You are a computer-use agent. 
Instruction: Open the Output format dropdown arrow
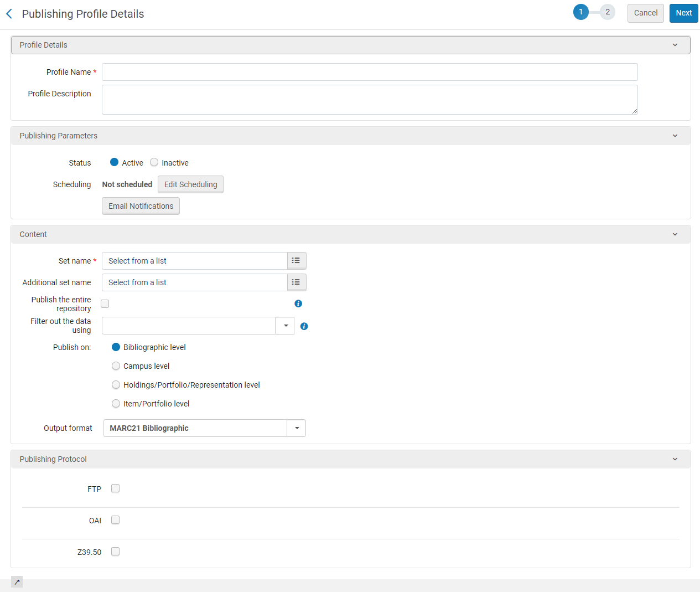click(x=297, y=428)
